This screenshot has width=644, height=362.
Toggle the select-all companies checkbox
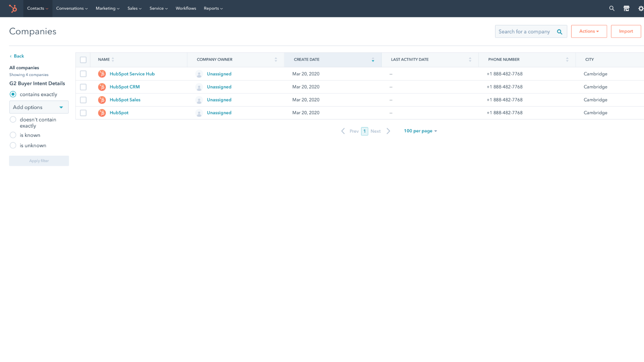83,60
